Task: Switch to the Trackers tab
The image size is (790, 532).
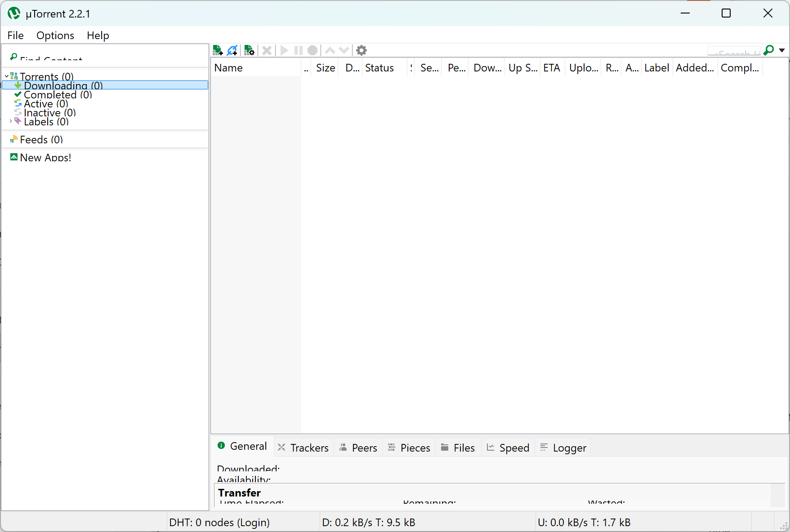Action: (x=304, y=448)
